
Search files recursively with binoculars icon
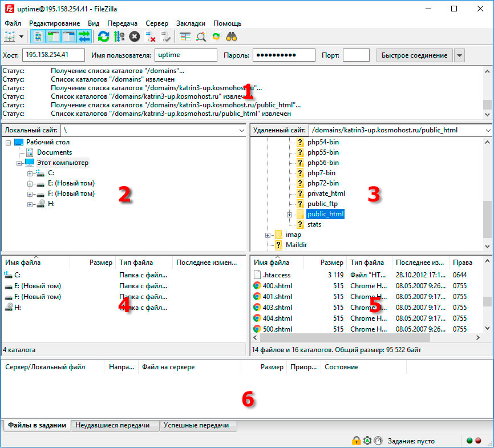point(232,37)
